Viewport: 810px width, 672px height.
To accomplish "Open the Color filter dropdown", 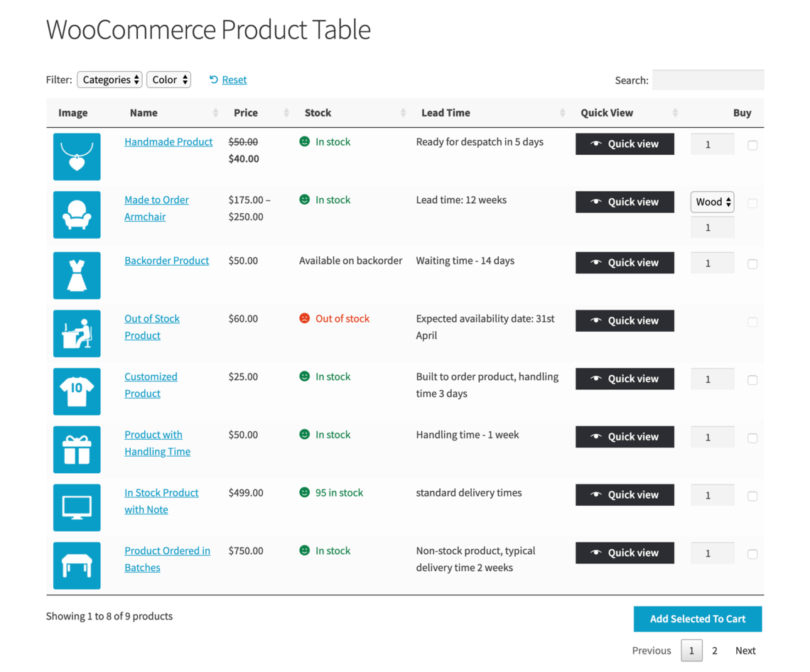I will [x=168, y=80].
